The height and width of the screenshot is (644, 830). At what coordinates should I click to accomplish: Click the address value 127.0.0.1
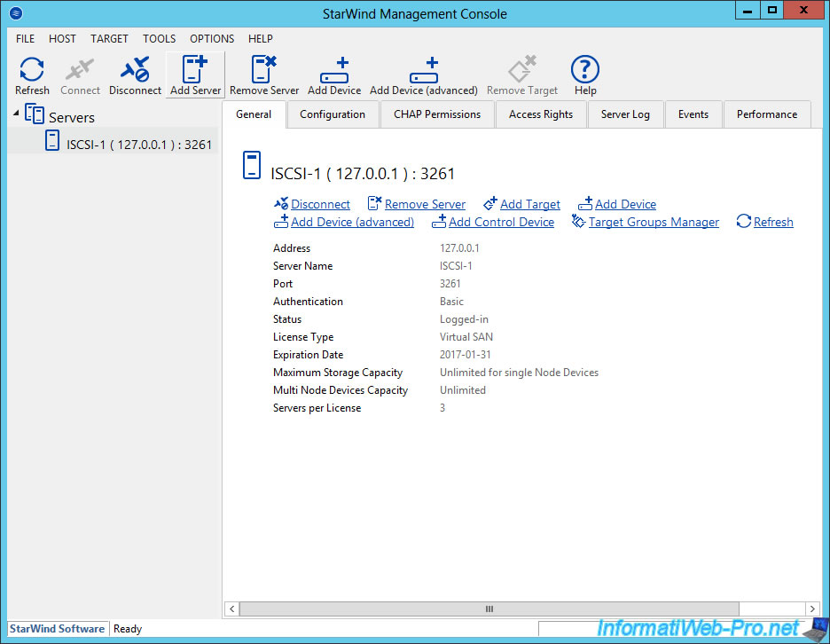459,248
